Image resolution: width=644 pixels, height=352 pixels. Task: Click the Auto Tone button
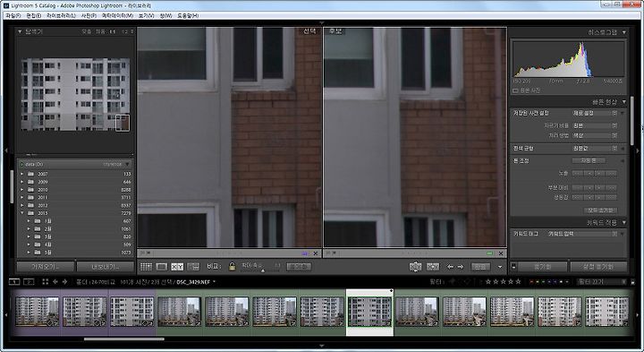point(589,161)
